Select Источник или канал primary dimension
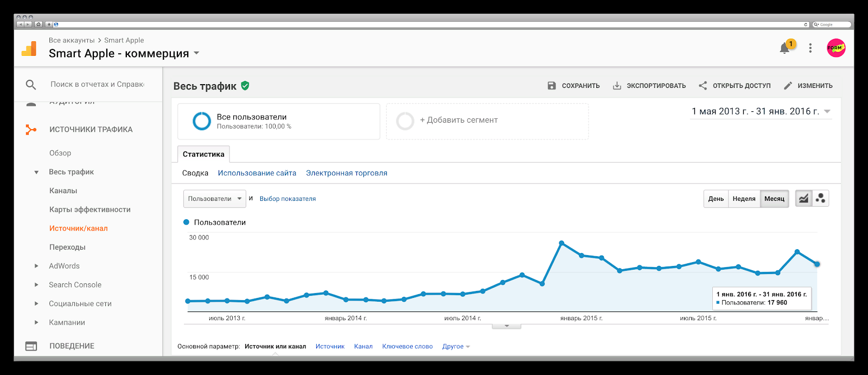Screen dimensions: 868x375 pyautogui.click(x=275, y=346)
